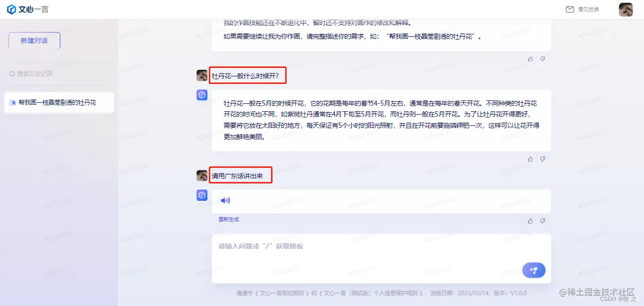Click the 文心一言 logo icon
This screenshot has height=306, width=644.
pos(11,9)
